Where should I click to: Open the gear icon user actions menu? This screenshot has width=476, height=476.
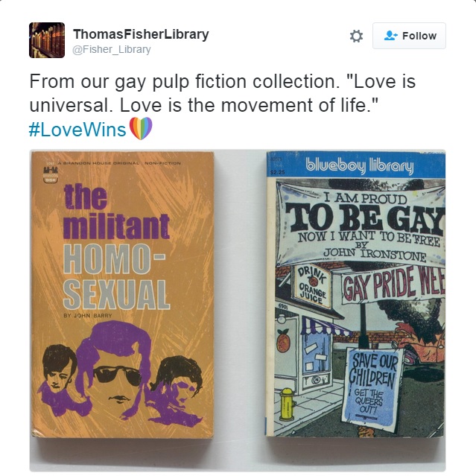click(x=356, y=36)
